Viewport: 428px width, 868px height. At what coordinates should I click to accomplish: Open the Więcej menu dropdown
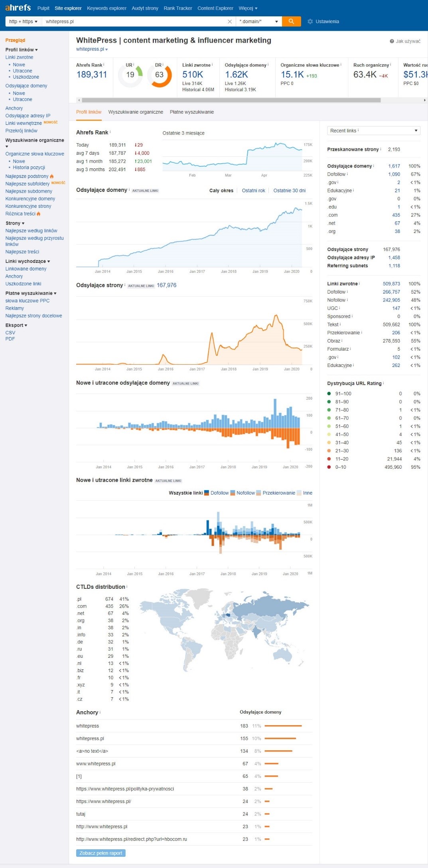pos(248,8)
